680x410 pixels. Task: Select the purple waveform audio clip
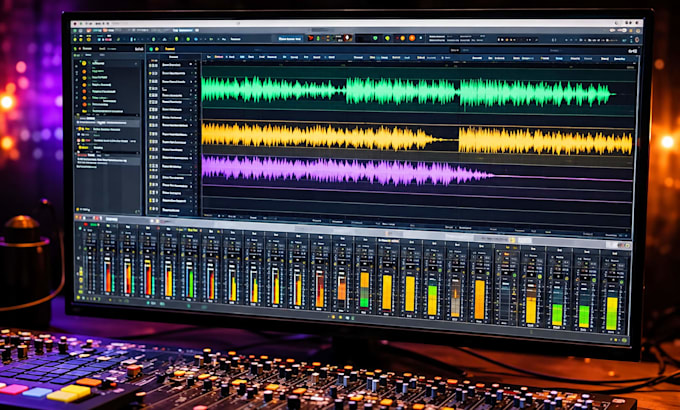click(347, 170)
